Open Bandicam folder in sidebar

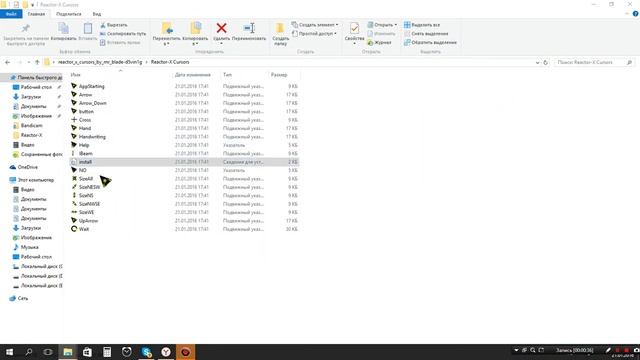(31, 125)
